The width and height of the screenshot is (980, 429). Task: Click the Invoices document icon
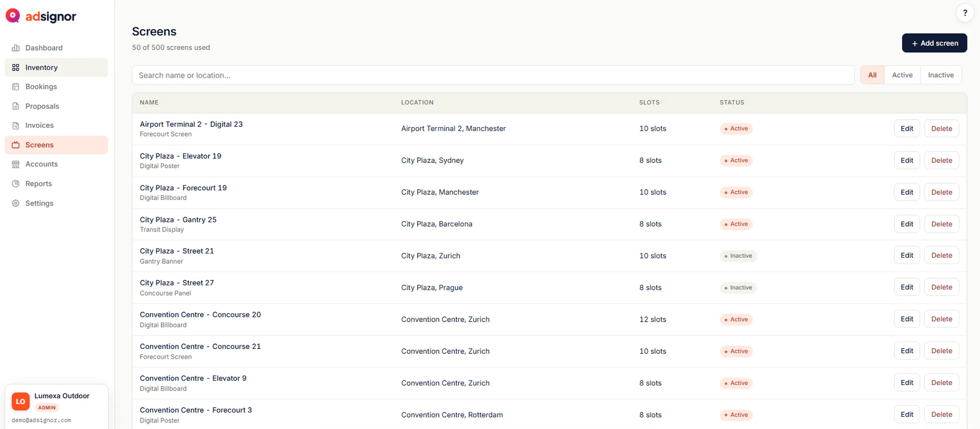[x=16, y=125]
